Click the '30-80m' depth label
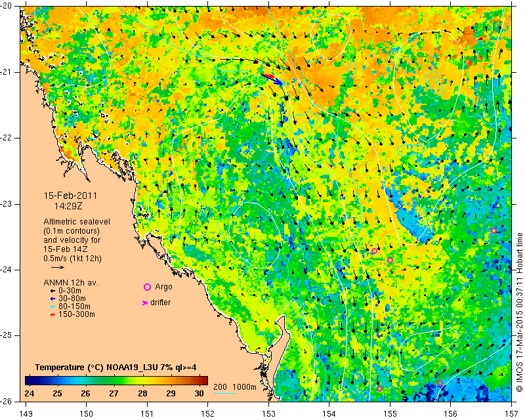525x420 pixels. (72, 299)
